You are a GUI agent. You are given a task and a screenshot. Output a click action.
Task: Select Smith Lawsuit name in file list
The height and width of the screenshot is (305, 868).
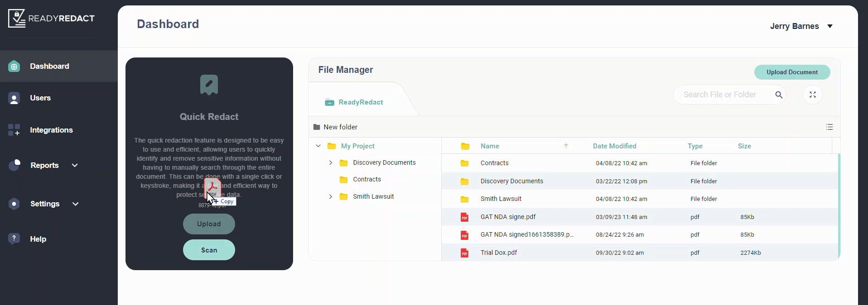[x=501, y=199]
